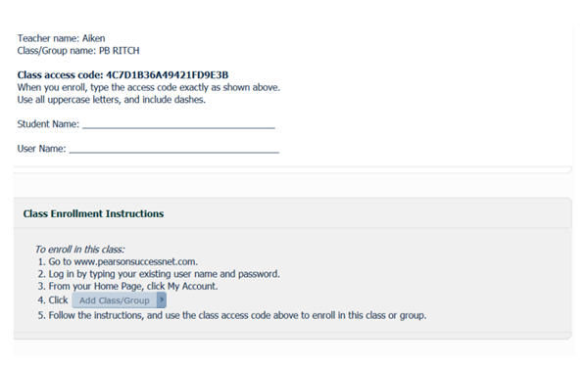The height and width of the screenshot is (369, 588).
Task: Click the 'Class access code:' bold label
Action: point(60,75)
